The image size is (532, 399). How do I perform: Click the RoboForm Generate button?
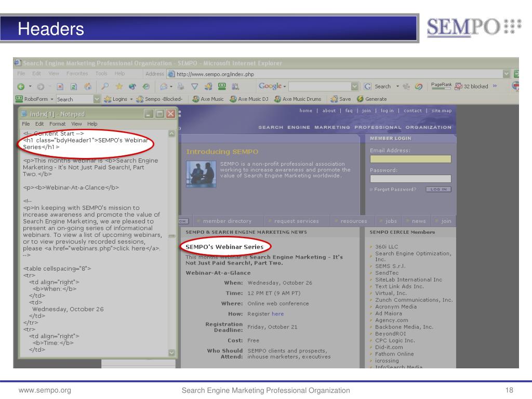coord(371,99)
